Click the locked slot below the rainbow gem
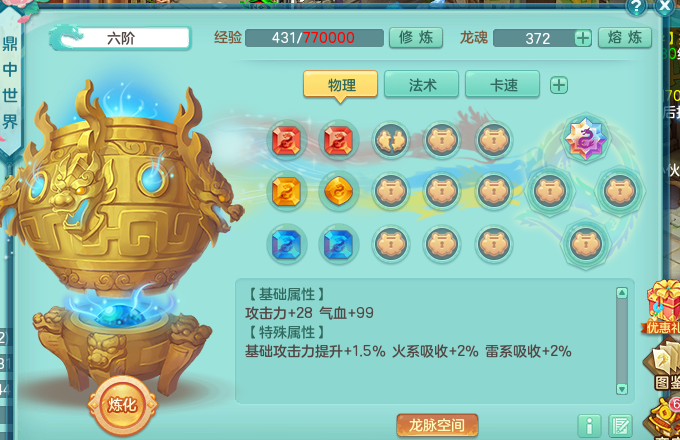The height and width of the screenshot is (440, 680). point(585,244)
